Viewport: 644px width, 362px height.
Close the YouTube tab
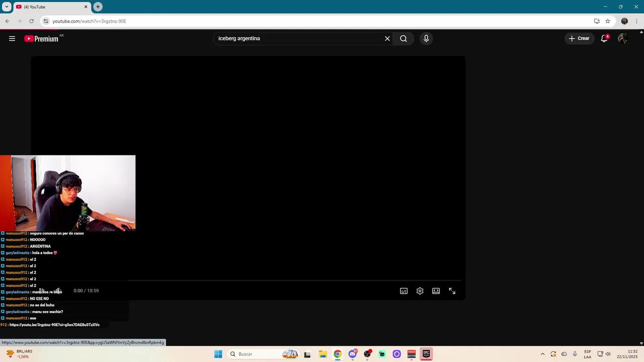[86, 7]
